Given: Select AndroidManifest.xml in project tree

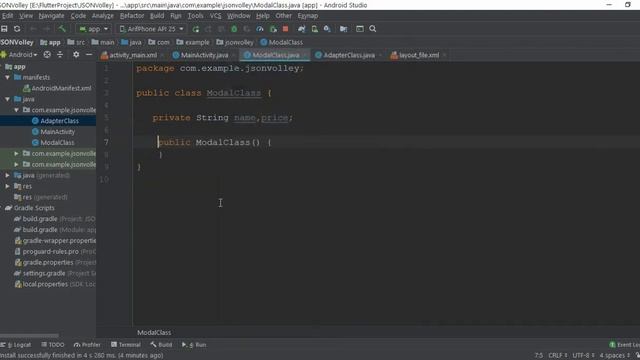Looking at the screenshot, I should pos(61,88).
